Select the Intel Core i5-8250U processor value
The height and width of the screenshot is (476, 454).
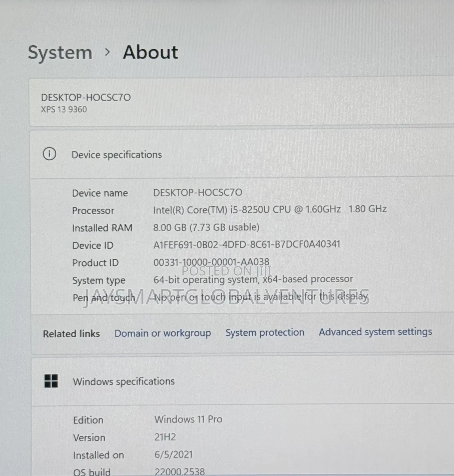[270, 209]
